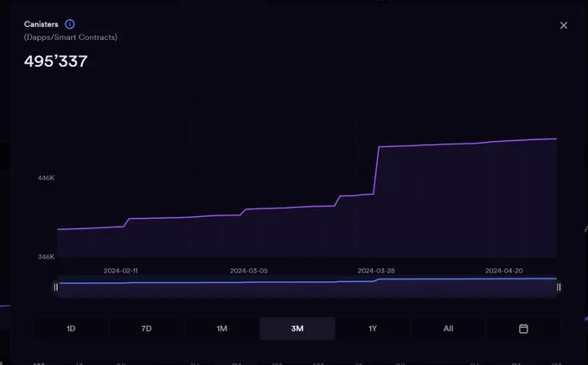
Task: Open the Canisters info icon
Action: 69,24
